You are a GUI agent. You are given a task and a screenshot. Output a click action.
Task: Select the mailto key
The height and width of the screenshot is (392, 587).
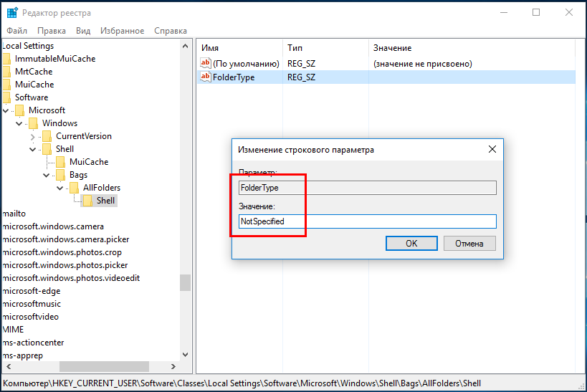coord(14,214)
